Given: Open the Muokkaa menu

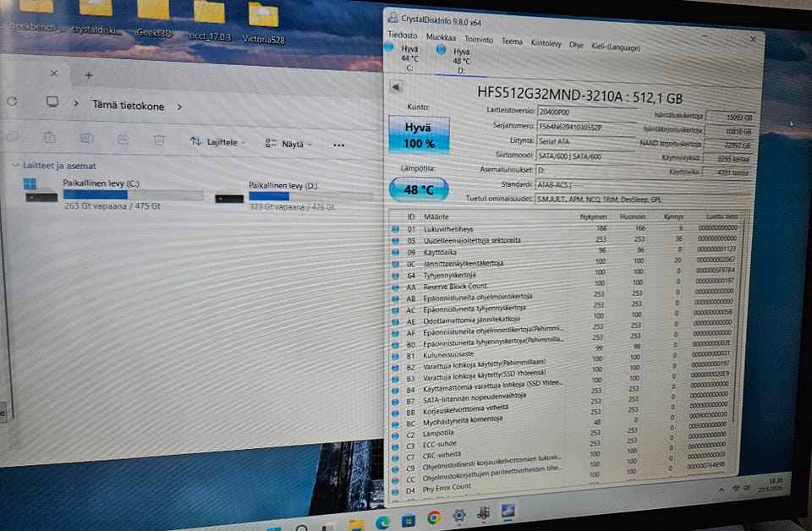Looking at the screenshot, I should tap(441, 37).
